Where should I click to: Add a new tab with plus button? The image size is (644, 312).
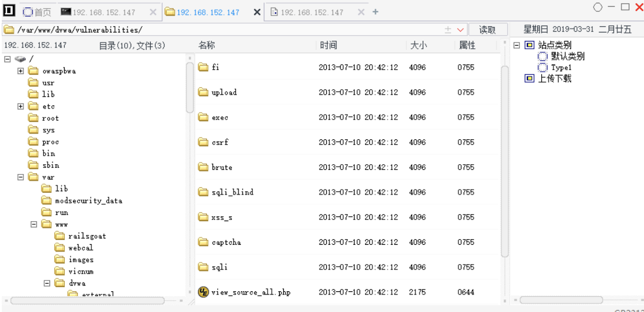point(375,12)
